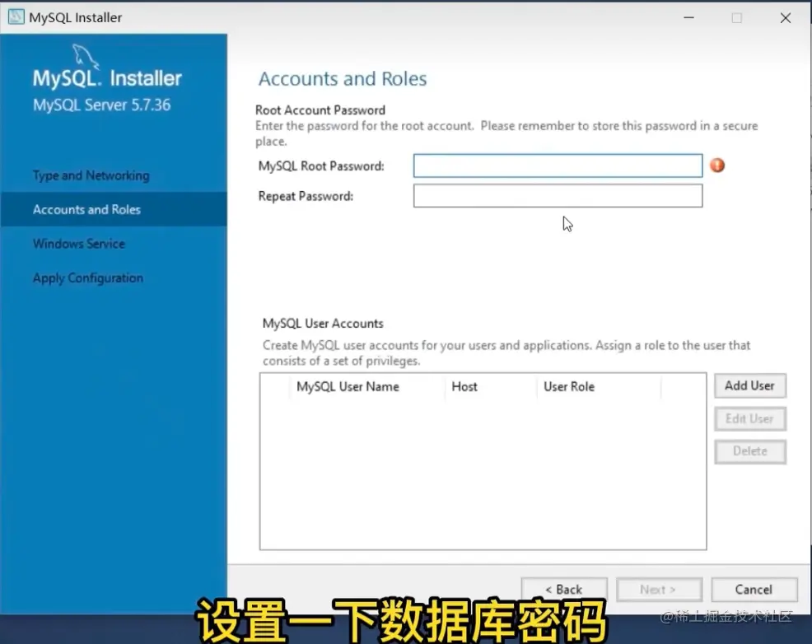This screenshot has width=812, height=644.
Task: Click the Delete button
Action: (x=750, y=451)
